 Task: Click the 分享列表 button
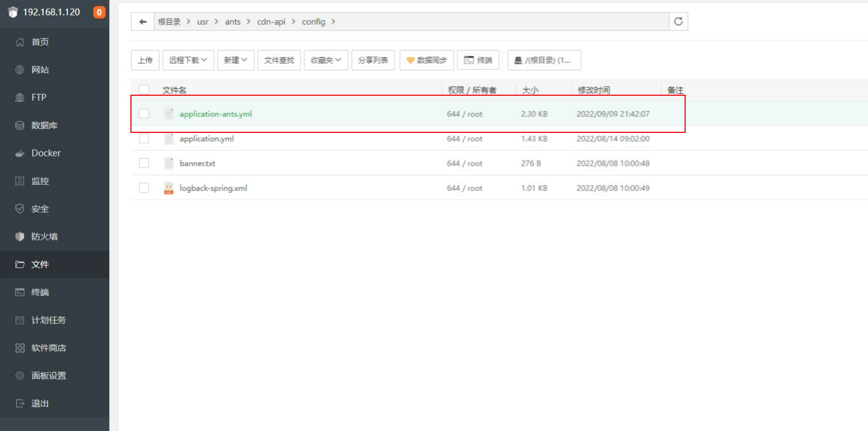click(x=373, y=60)
